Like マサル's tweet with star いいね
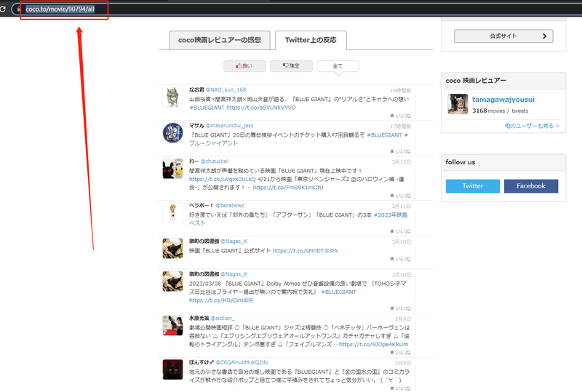The image size is (582, 392). pos(400,151)
